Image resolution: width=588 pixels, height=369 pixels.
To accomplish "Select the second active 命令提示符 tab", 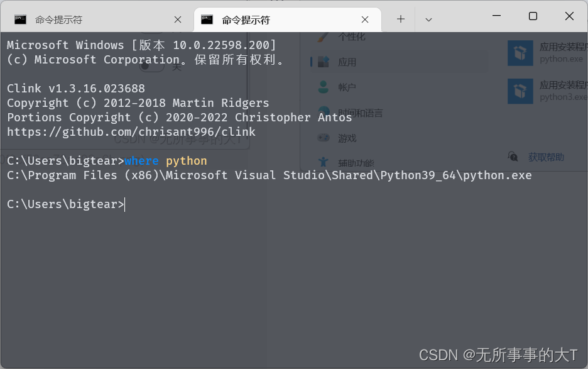I will [288, 19].
